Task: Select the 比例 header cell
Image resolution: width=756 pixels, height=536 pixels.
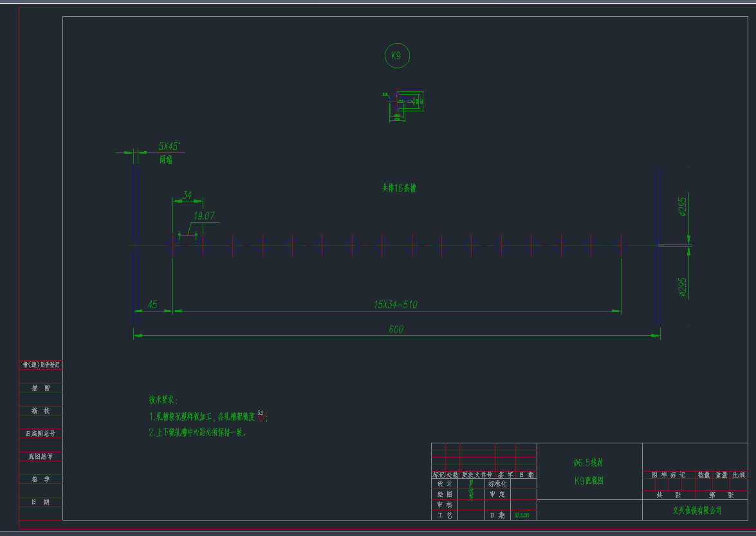Action: (x=739, y=475)
